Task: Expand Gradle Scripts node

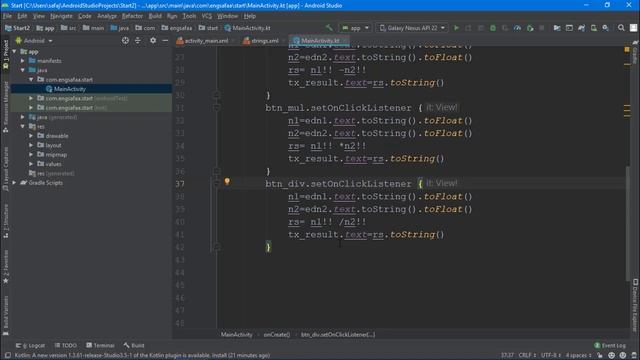Action: (x=15, y=183)
